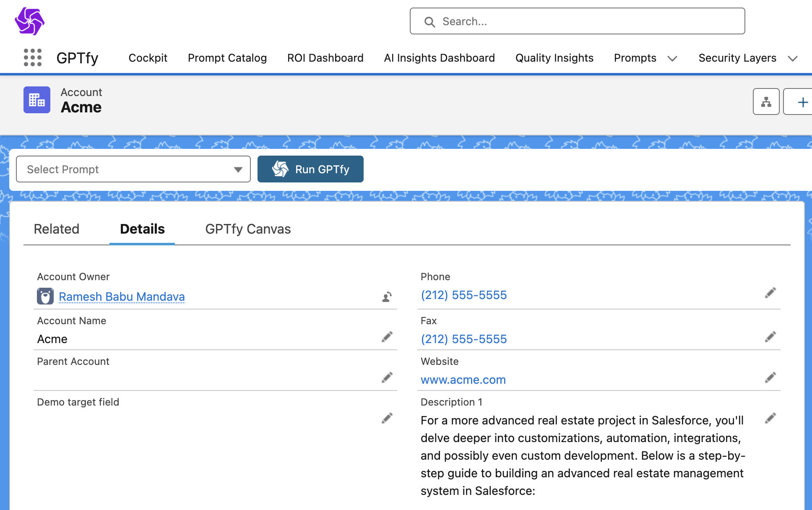The image size is (812, 510).
Task: Open the Select Prompt dropdown
Action: tap(133, 169)
